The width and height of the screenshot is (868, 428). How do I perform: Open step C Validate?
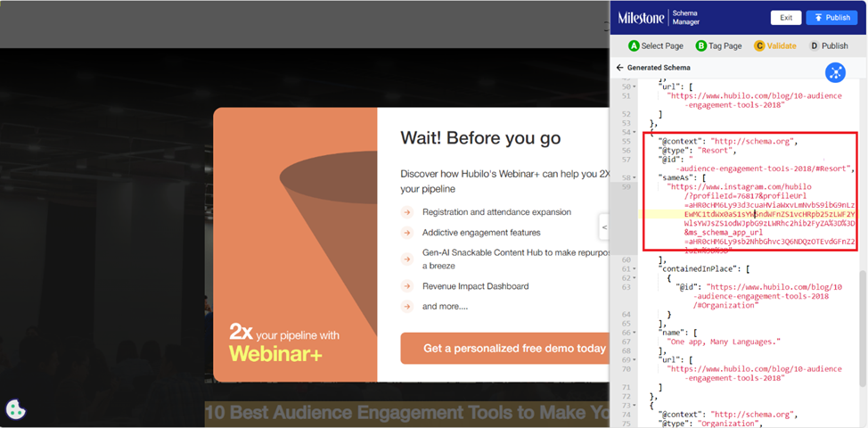[x=775, y=46]
